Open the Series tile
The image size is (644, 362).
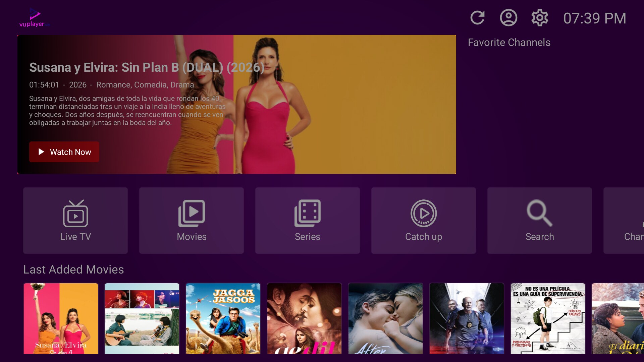click(x=308, y=220)
